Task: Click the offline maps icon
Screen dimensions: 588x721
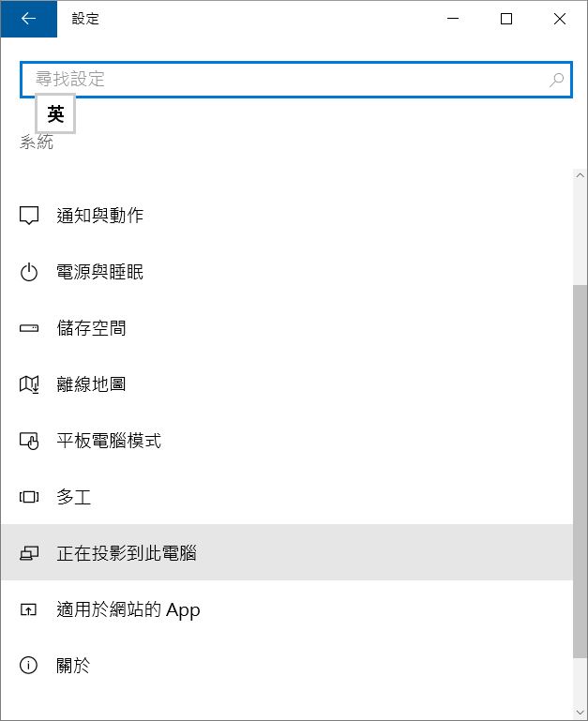Action: point(28,384)
